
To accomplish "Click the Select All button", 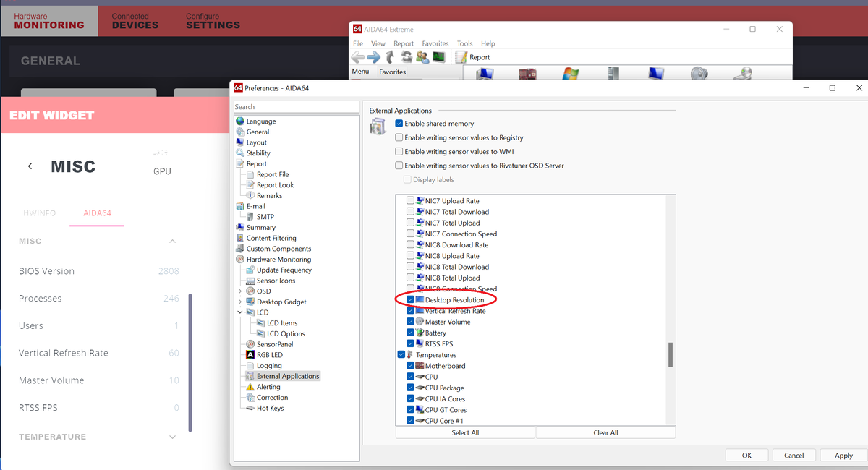I will 465,432.
